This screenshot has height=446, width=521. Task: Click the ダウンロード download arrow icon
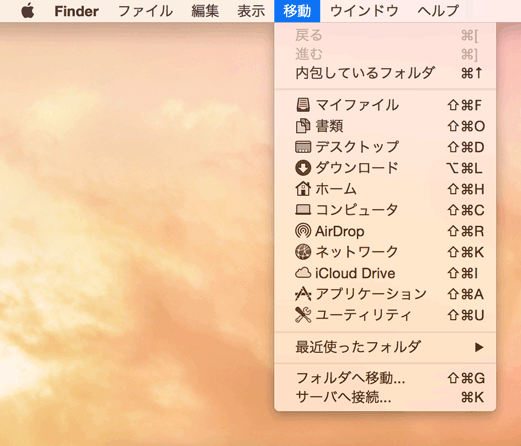click(303, 168)
